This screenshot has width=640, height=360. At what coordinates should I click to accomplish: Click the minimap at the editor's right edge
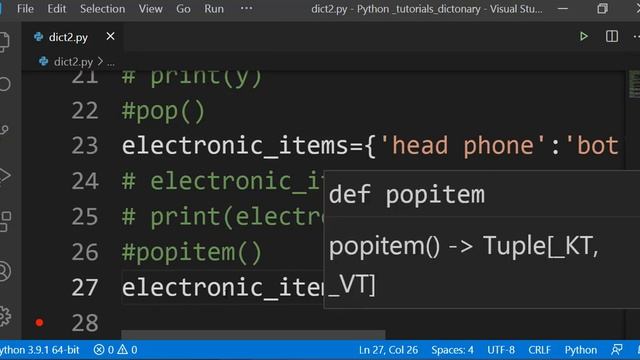click(634, 84)
